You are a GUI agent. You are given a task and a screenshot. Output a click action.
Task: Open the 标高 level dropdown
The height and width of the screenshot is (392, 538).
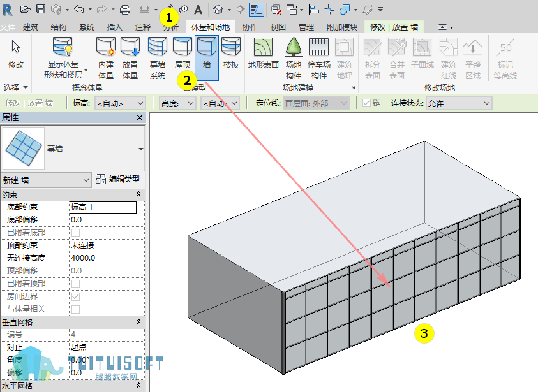tap(120, 103)
